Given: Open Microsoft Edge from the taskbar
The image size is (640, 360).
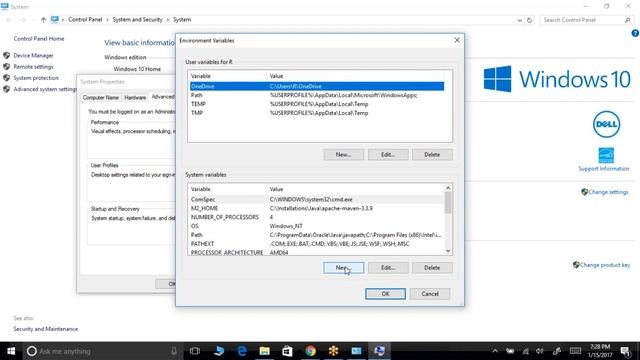Looking at the screenshot, I should tap(242, 351).
